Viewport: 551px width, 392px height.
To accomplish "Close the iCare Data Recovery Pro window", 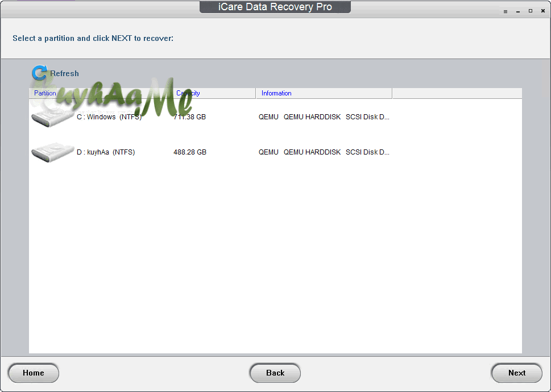I will [543, 11].
